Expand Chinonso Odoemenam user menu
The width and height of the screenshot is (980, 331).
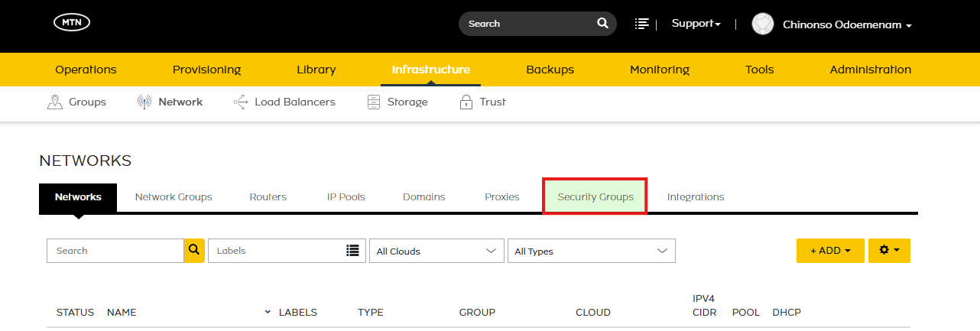point(847,25)
